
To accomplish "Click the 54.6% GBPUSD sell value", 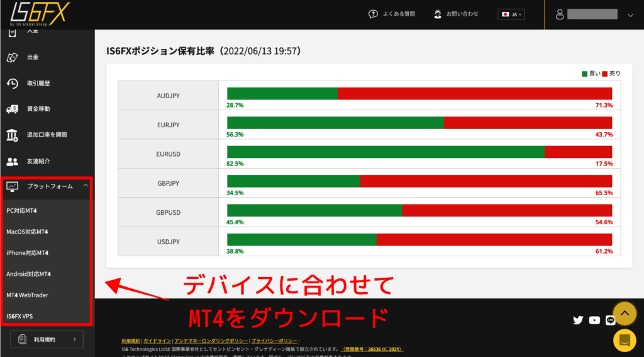I will (x=604, y=222).
